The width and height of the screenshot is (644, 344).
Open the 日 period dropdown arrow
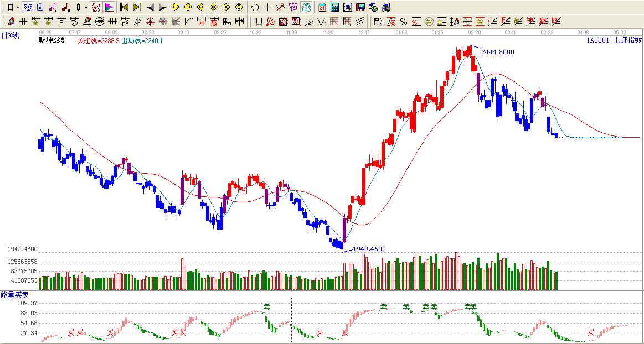click(18, 7)
